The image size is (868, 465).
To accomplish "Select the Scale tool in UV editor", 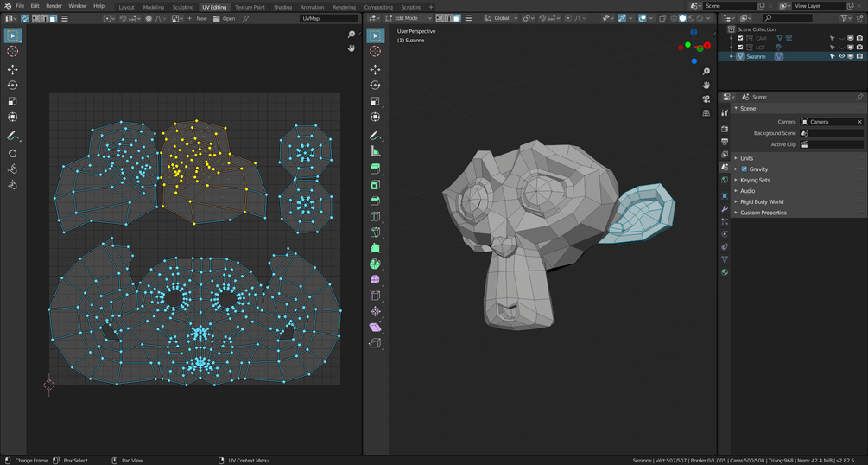I will pyautogui.click(x=12, y=101).
